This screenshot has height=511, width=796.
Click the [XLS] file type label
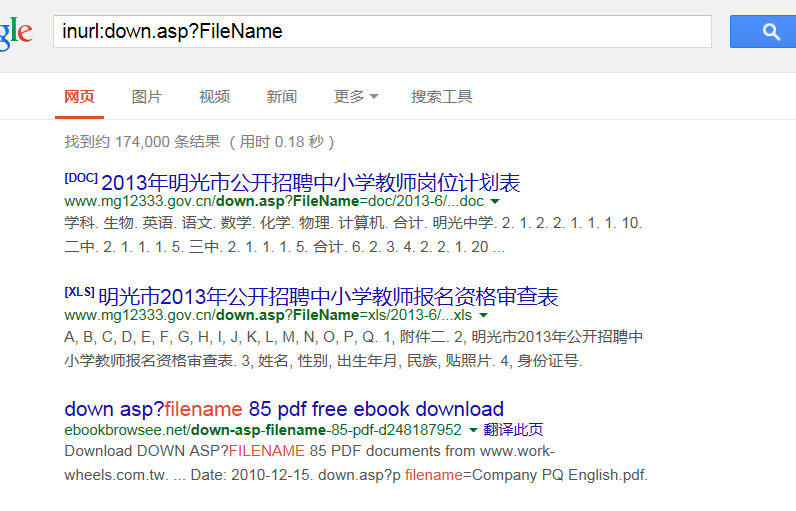79,292
